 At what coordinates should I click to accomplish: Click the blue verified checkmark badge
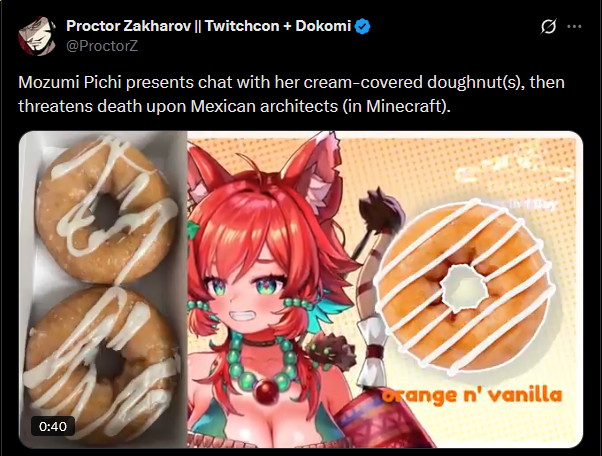tap(362, 26)
